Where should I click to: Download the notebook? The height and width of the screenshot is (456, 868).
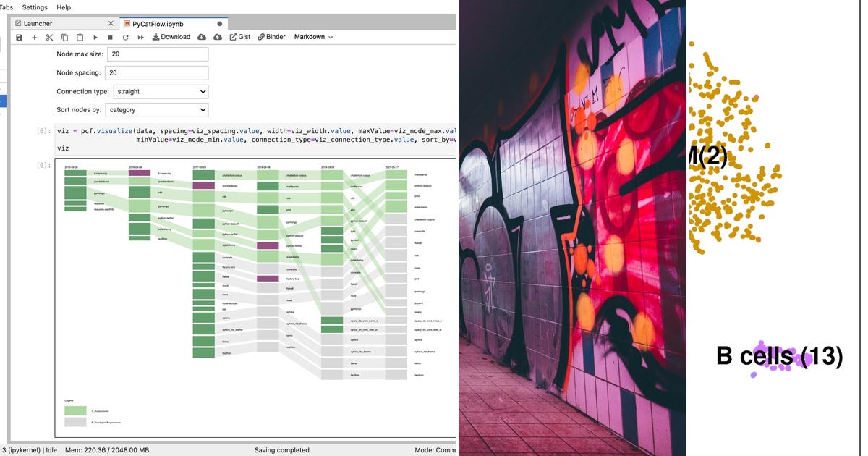point(171,37)
